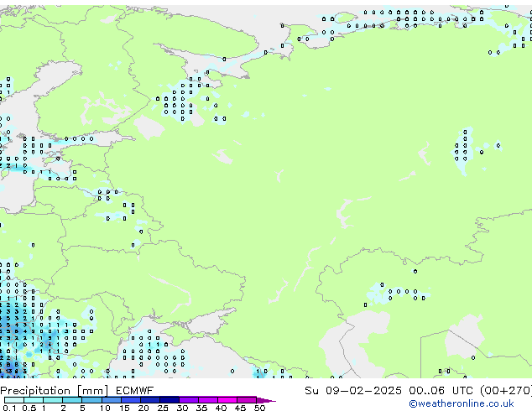Click the precipitation patch north of Caspian Sea
Viewport: 532px width, 411px height.
click(396, 293)
